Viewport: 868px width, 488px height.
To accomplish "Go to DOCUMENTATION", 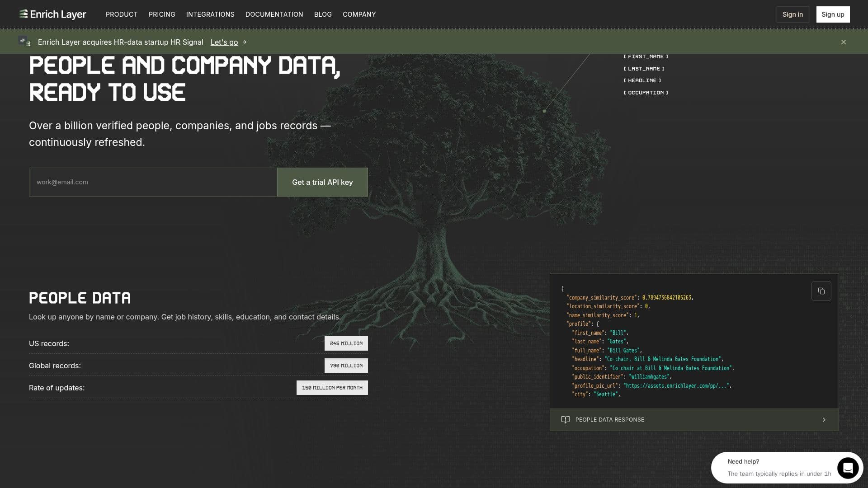I will (x=274, y=14).
